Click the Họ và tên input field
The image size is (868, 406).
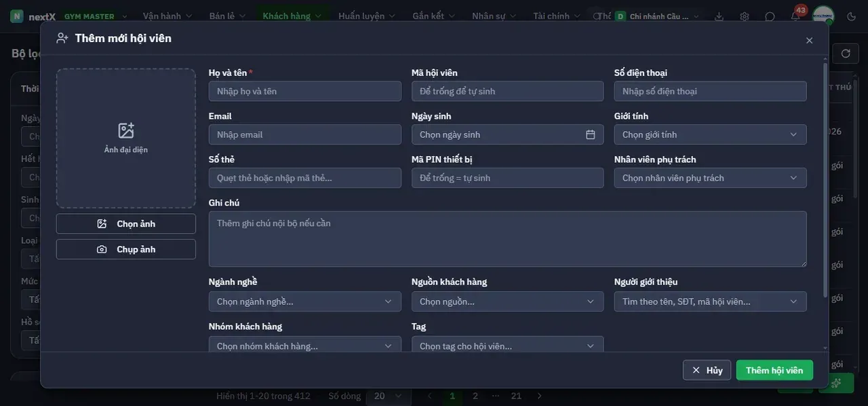305,91
